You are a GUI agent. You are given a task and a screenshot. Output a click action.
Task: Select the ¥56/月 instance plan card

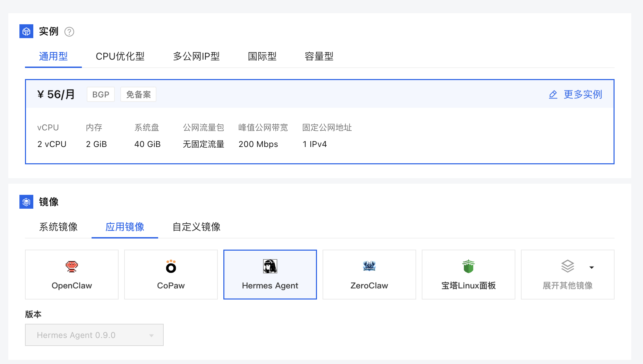pyautogui.click(x=319, y=121)
